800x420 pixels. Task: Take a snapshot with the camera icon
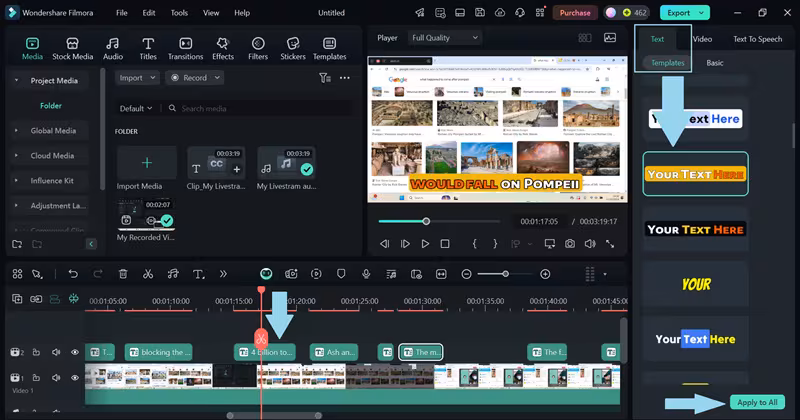pyautogui.click(x=569, y=243)
